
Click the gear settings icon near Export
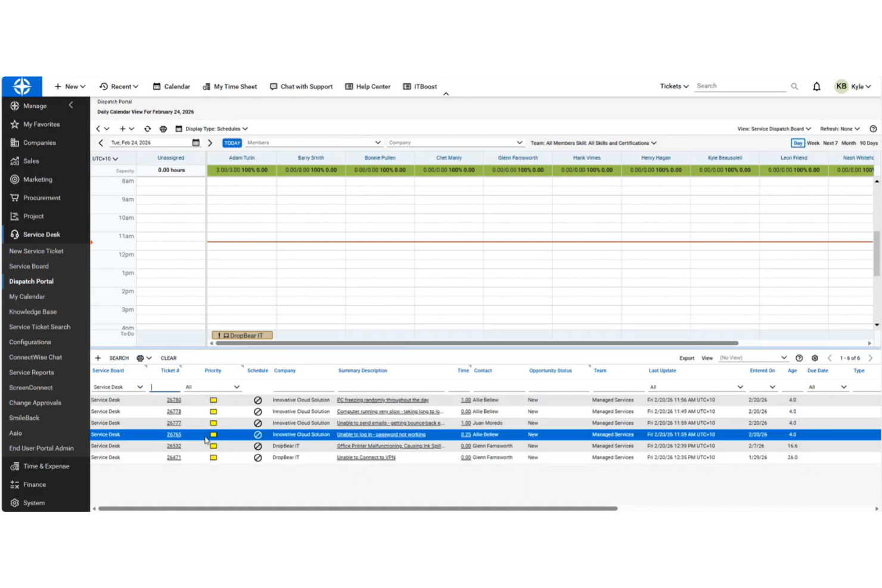click(x=815, y=358)
